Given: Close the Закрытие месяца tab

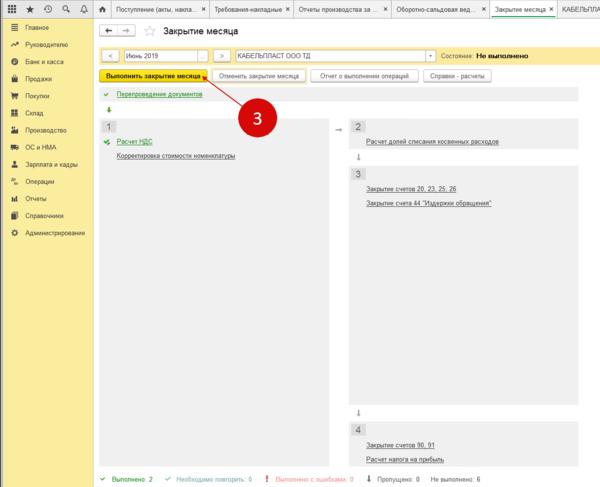Looking at the screenshot, I should tap(551, 9).
